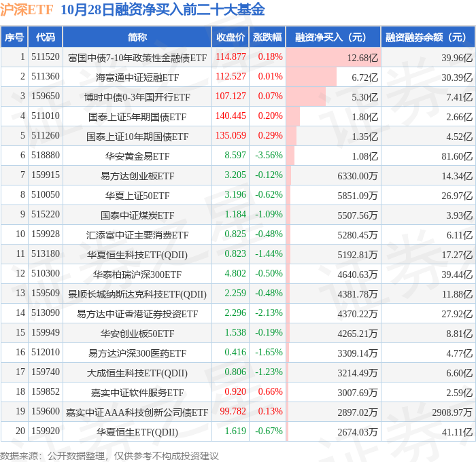
Task: Click the 代码 column header
Action: (46, 37)
